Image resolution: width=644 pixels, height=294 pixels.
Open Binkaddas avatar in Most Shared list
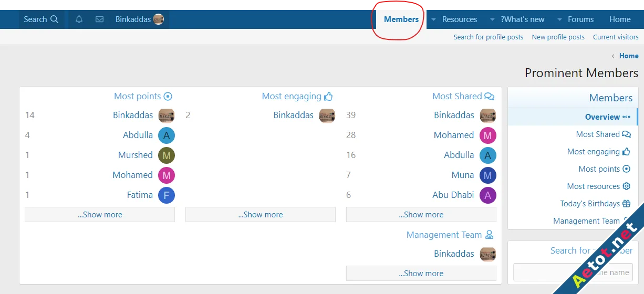click(488, 115)
